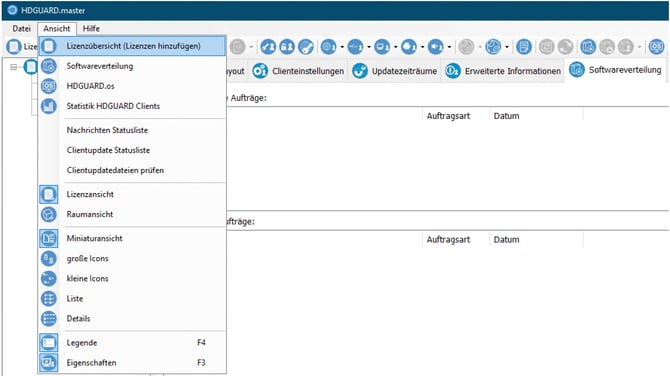Open Nachrichten Statusliste
Viewport: 670px width, 376px height.
(x=132, y=130)
